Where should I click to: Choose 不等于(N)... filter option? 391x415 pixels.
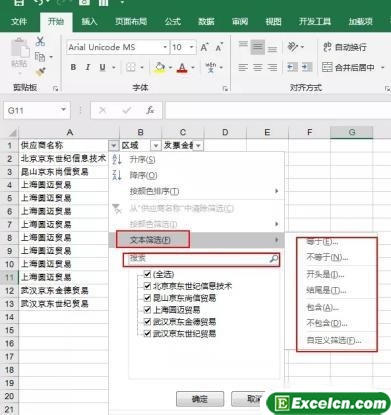(327, 257)
